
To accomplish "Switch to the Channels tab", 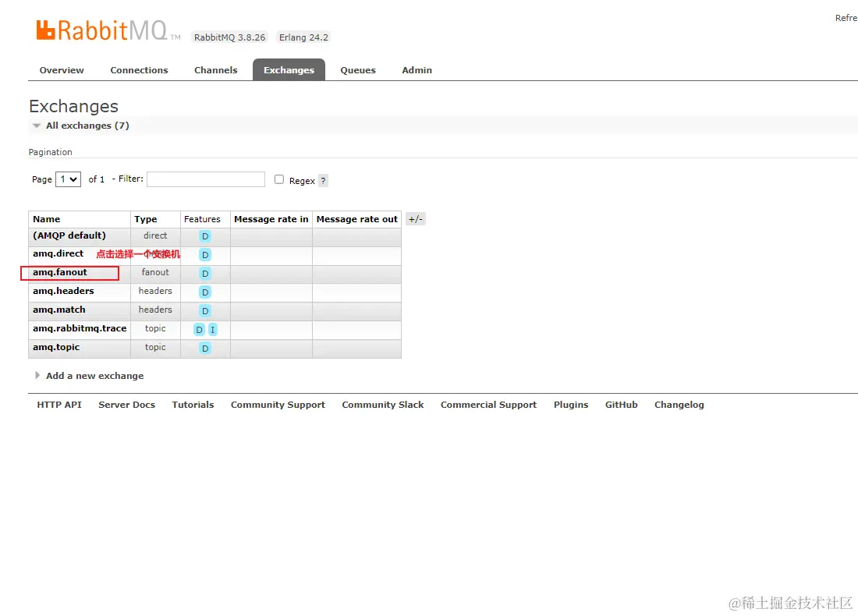I will (215, 70).
